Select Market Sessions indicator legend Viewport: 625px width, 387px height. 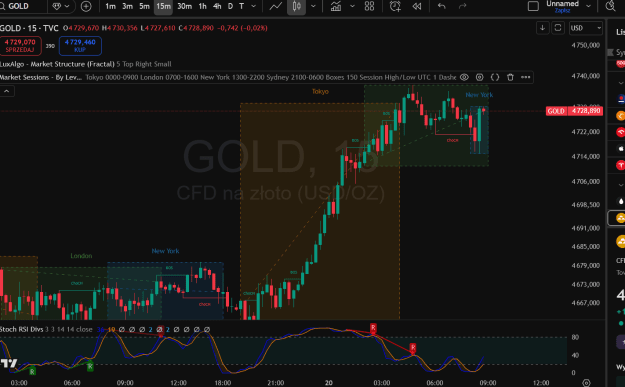point(41,77)
